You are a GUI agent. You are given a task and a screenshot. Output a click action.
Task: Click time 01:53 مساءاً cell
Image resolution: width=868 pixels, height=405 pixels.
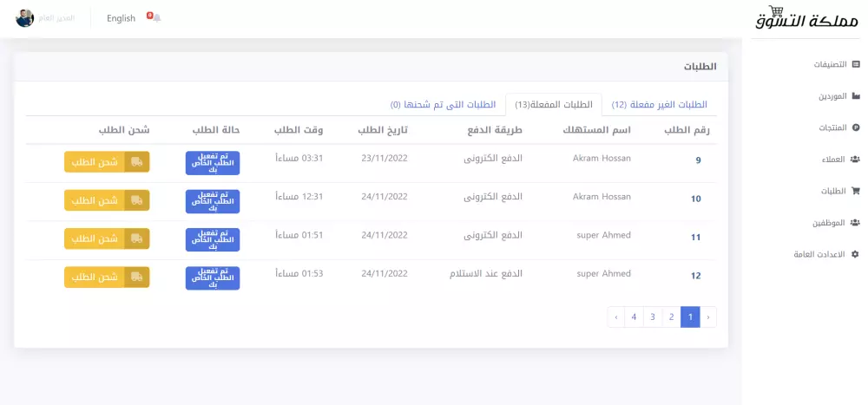coord(299,273)
